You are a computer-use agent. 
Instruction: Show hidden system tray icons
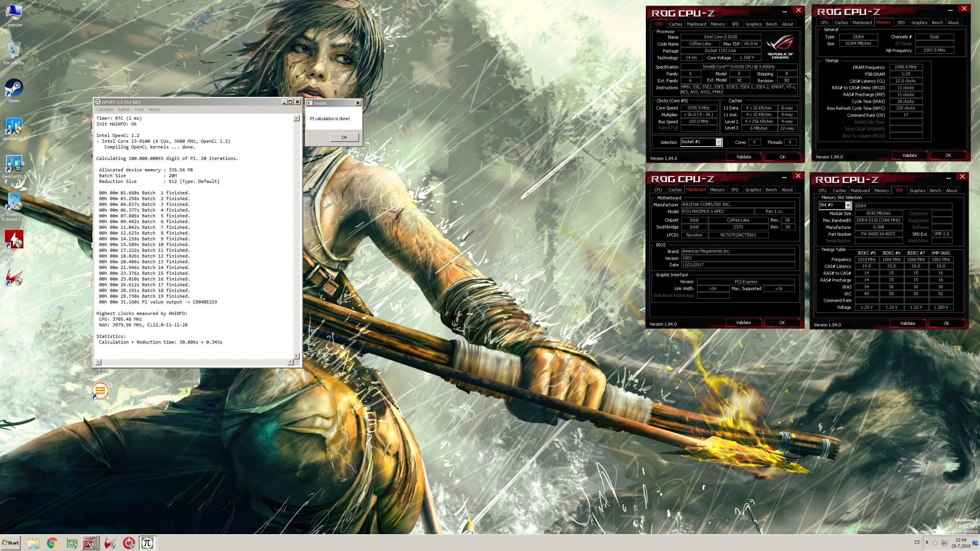[x=927, y=543]
